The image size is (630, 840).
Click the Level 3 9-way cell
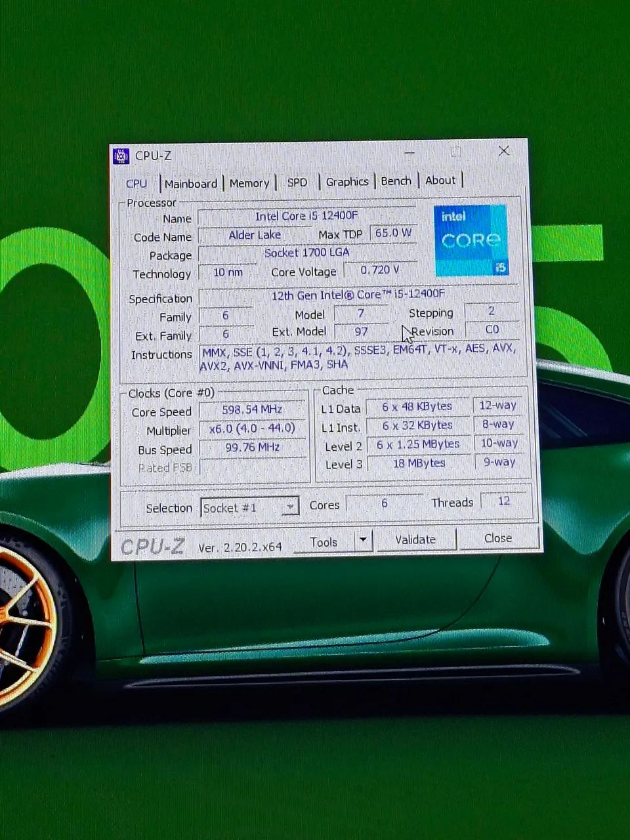[x=499, y=462]
